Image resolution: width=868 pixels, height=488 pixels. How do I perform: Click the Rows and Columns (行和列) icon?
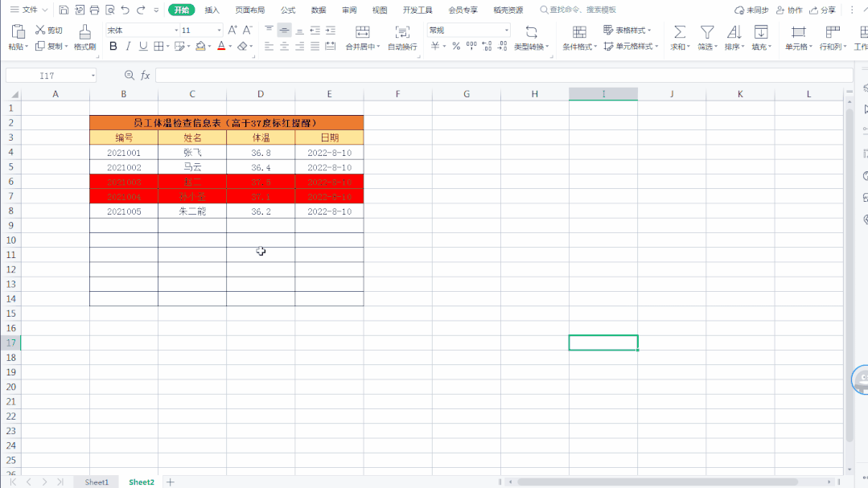(x=832, y=31)
